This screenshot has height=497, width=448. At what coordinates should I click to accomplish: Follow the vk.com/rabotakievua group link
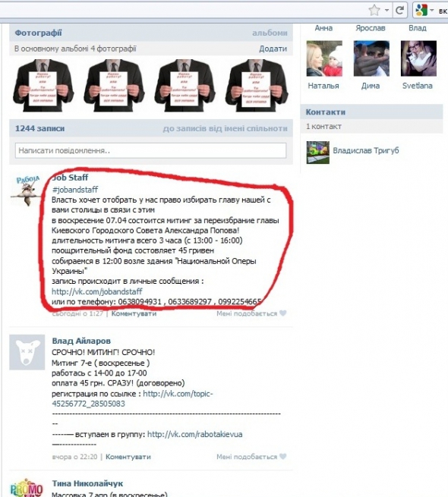(x=195, y=434)
